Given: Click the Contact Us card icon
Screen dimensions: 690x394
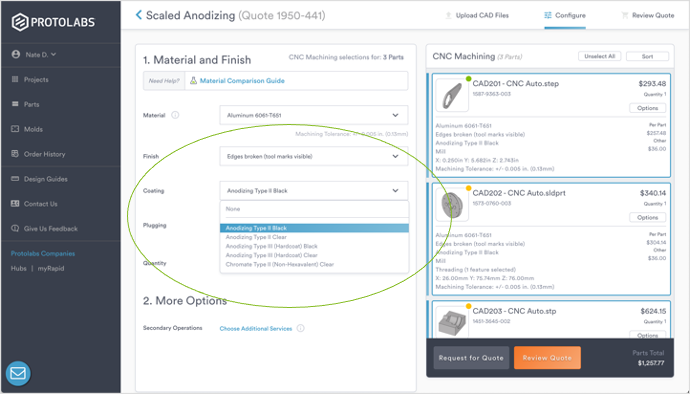Looking at the screenshot, I should (15, 203).
